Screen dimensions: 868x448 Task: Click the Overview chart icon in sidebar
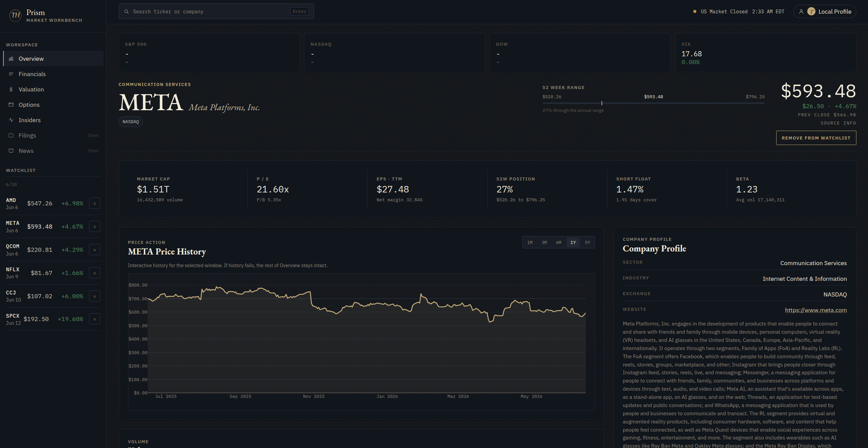click(11, 59)
